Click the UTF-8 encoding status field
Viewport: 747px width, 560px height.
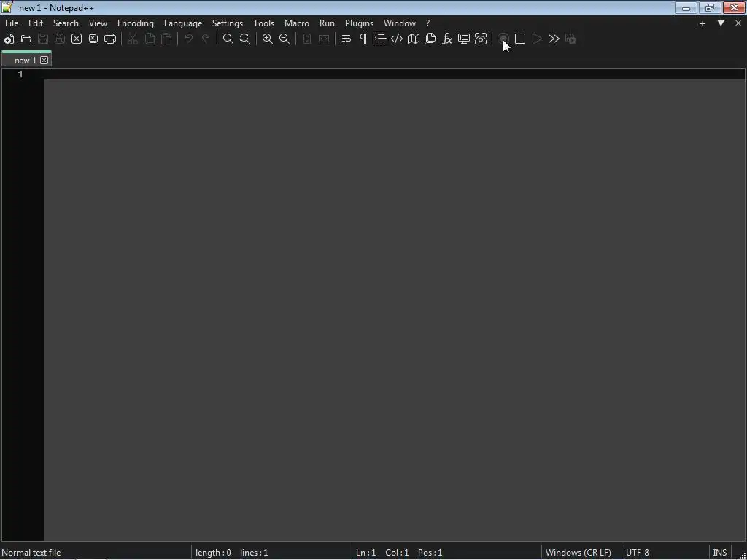click(x=638, y=553)
